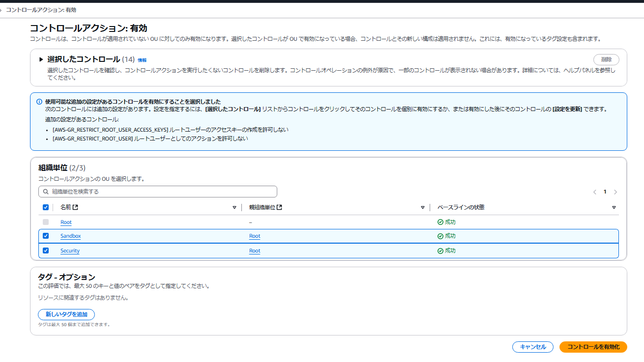Image resolution: width=644 pixels, height=362 pixels.
Task: Sort by ベースラインの状態 column dropdown arrow
Action: pos(614,208)
